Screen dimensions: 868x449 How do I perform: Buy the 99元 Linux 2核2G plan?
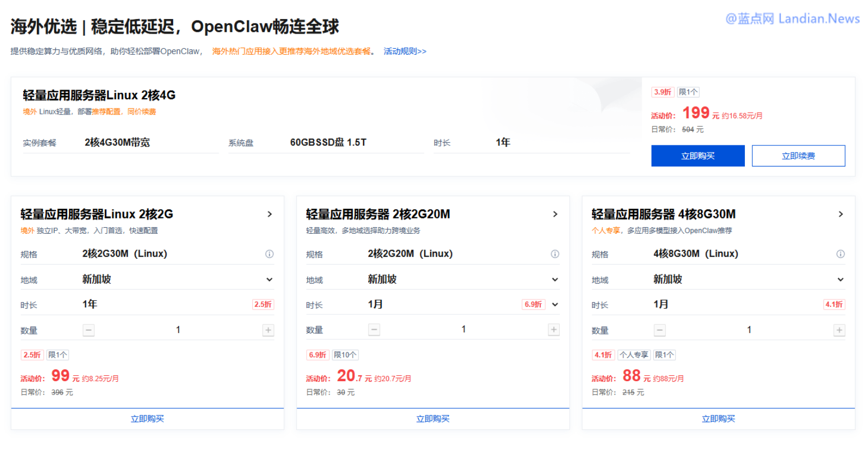(147, 419)
